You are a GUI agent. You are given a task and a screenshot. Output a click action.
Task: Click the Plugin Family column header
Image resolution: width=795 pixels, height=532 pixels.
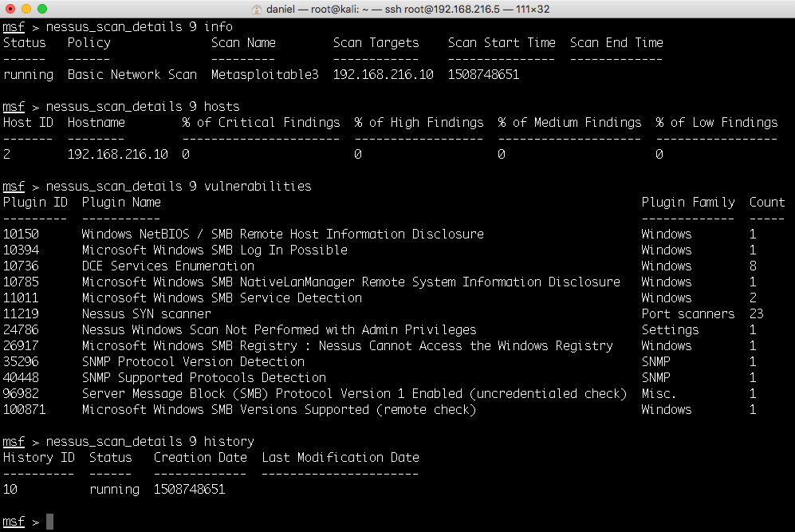[687, 203]
